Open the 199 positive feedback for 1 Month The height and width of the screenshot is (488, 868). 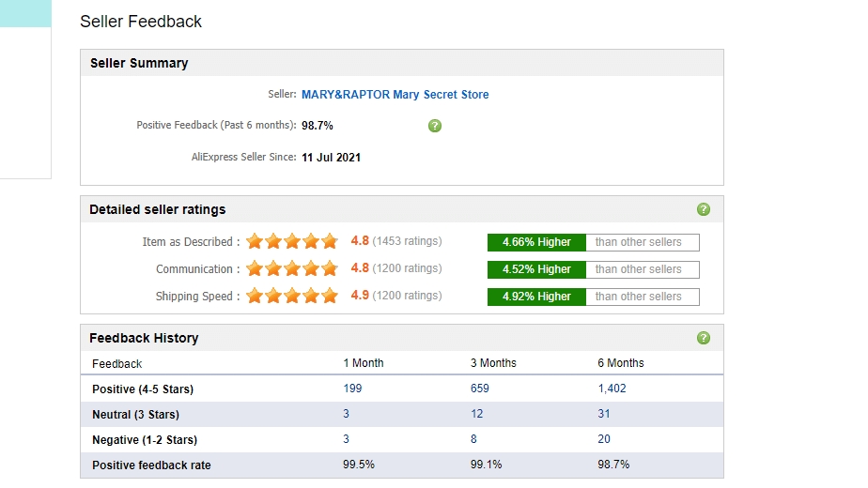point(352,389)
